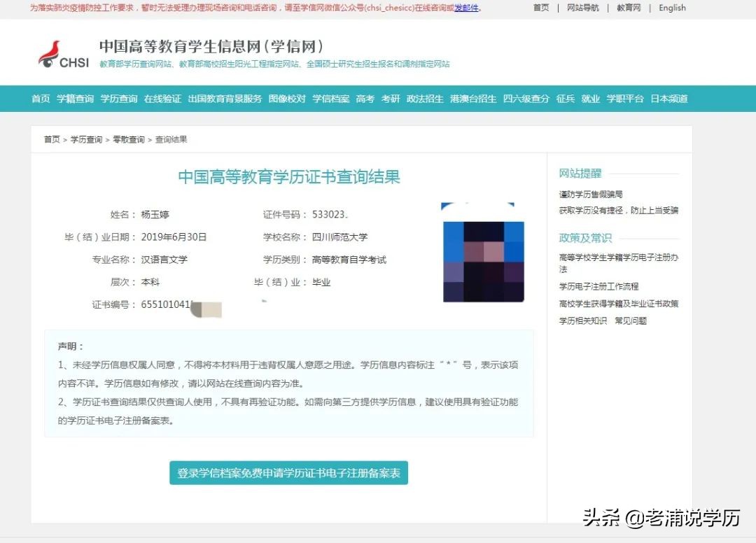Click 首页 in the breadcrumb trail

coord(52,139)
